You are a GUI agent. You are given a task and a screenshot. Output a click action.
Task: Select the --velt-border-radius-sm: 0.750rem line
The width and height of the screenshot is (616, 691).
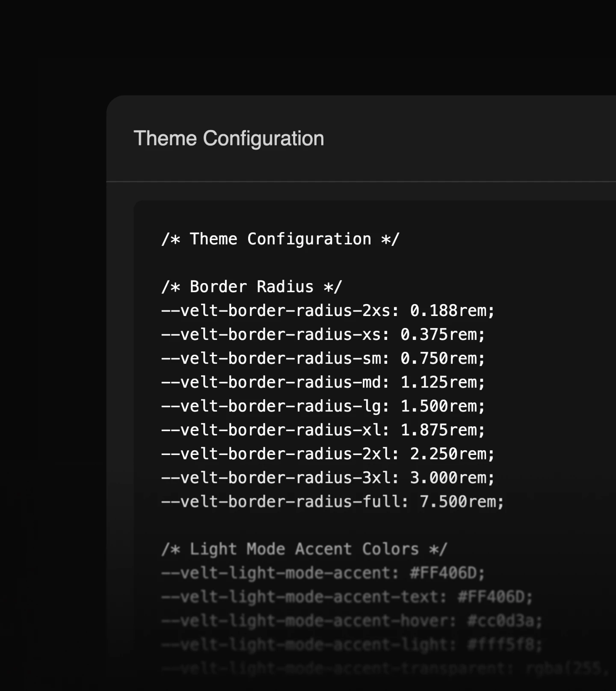pos(323,358)
